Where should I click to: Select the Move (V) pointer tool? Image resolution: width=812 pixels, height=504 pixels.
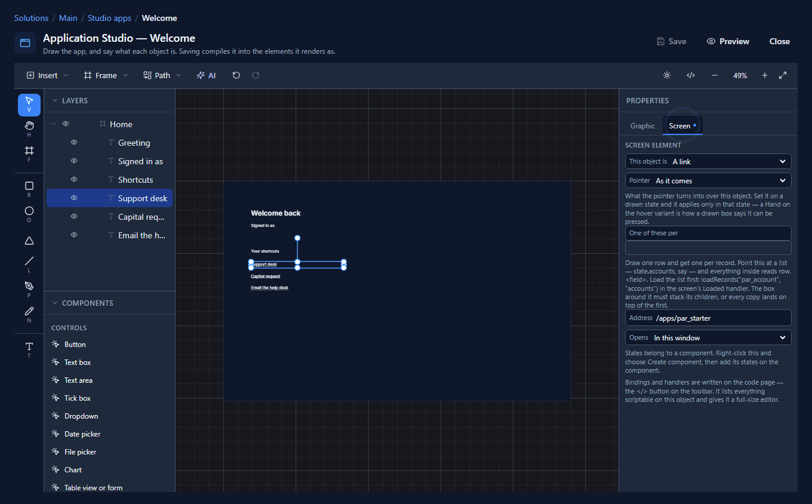pos(29,105)
